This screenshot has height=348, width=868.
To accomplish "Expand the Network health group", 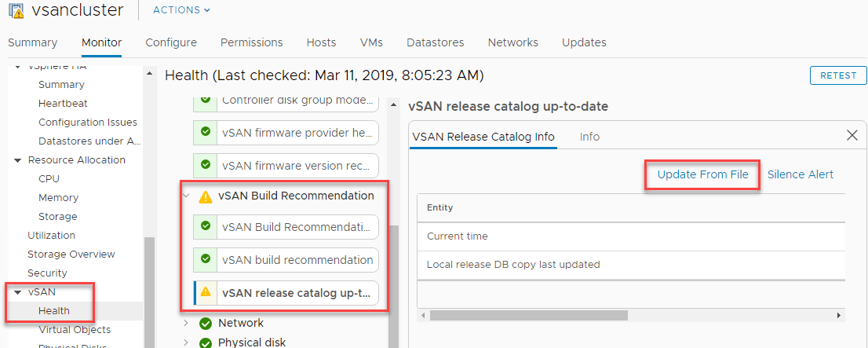I will (186, 323).
